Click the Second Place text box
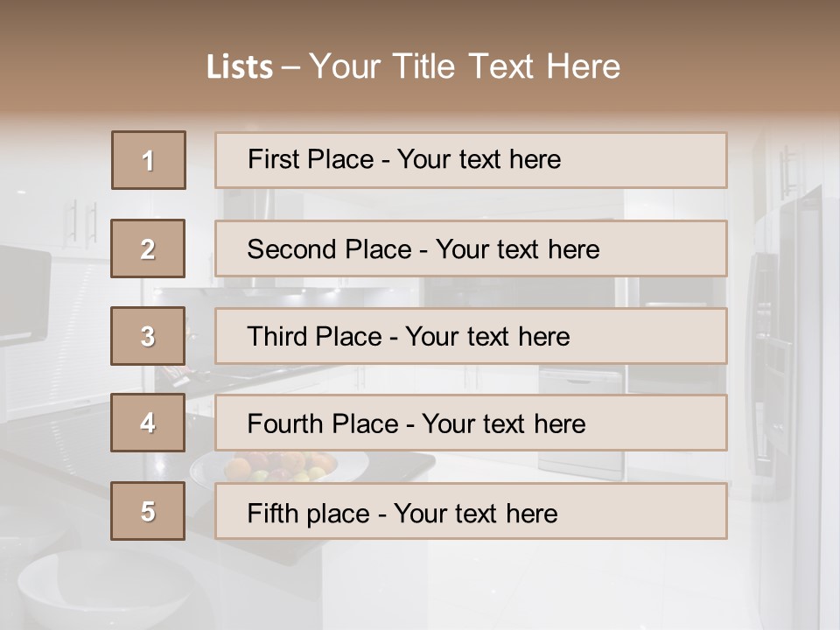Image resolution: width=840 pixels, height=630 pixels. coord(471,248)
